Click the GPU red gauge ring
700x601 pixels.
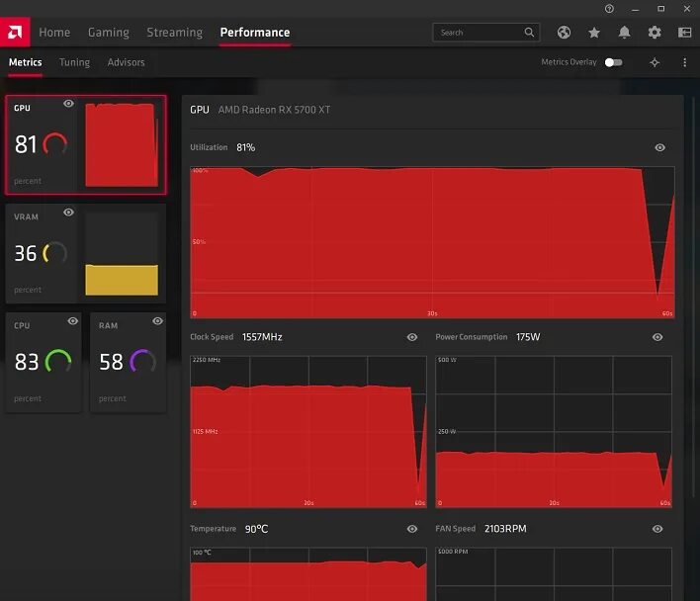coord(55,143)
